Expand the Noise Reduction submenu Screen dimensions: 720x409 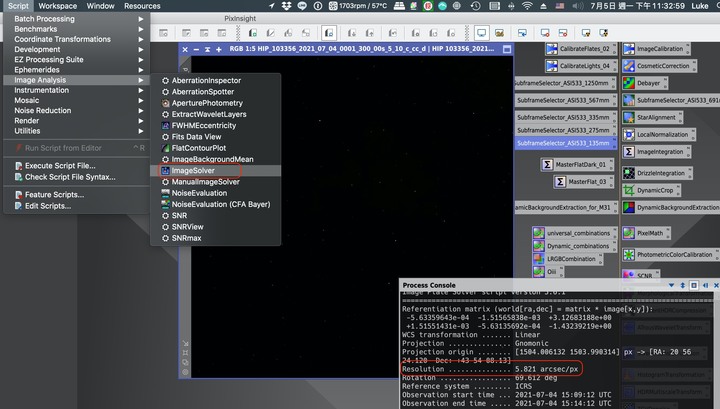(x=76, y=111)
